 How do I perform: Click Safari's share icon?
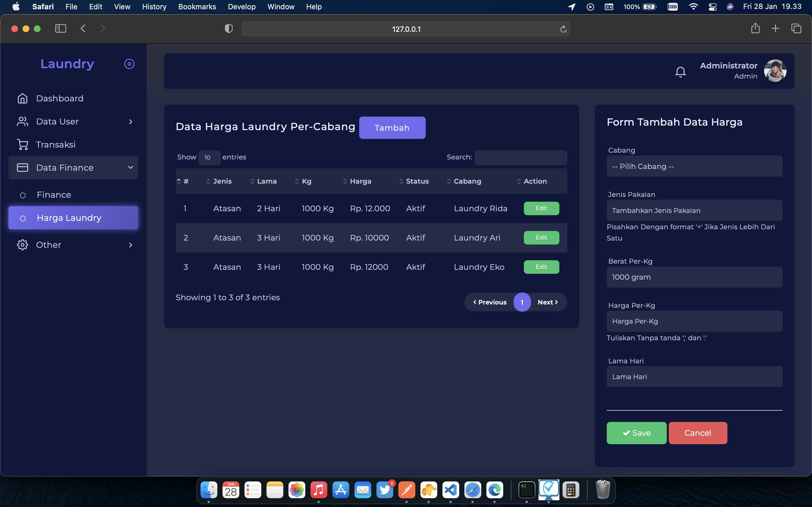click(x=755, y=28)
